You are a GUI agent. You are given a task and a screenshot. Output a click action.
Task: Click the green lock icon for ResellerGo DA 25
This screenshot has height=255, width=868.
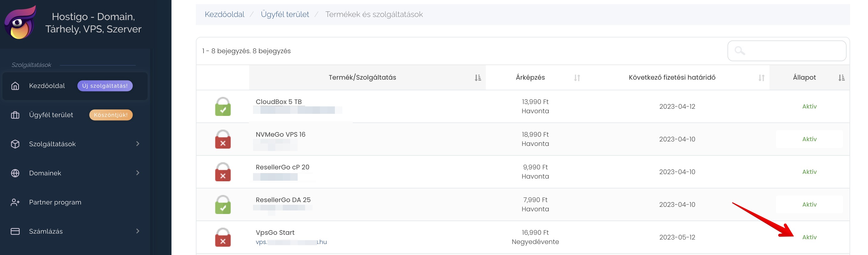(223, 204)
